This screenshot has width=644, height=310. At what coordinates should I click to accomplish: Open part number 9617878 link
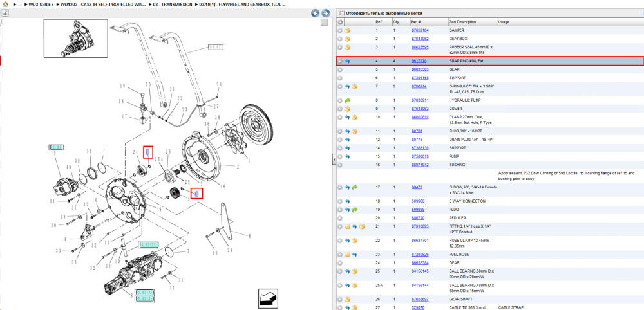pyautogui.click(x=419, y=61)
